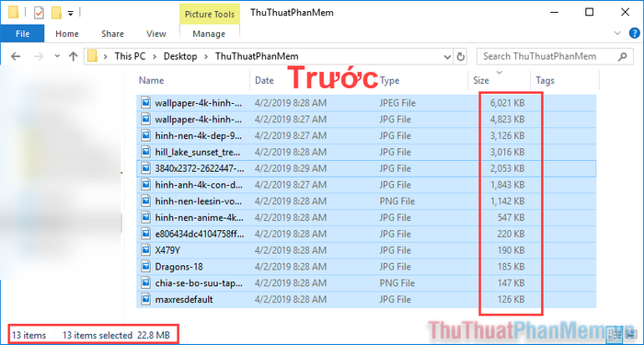
Task: Select file hinh-nen-4k-dep-9...
Action: [366, 135]
